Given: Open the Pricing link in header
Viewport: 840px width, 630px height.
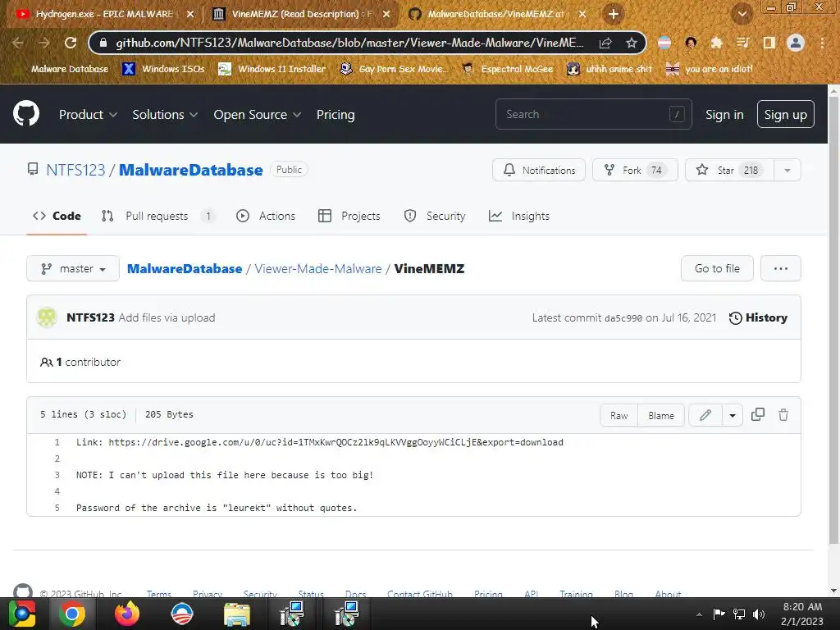Looking at the screenshot, I should point(336,115).
